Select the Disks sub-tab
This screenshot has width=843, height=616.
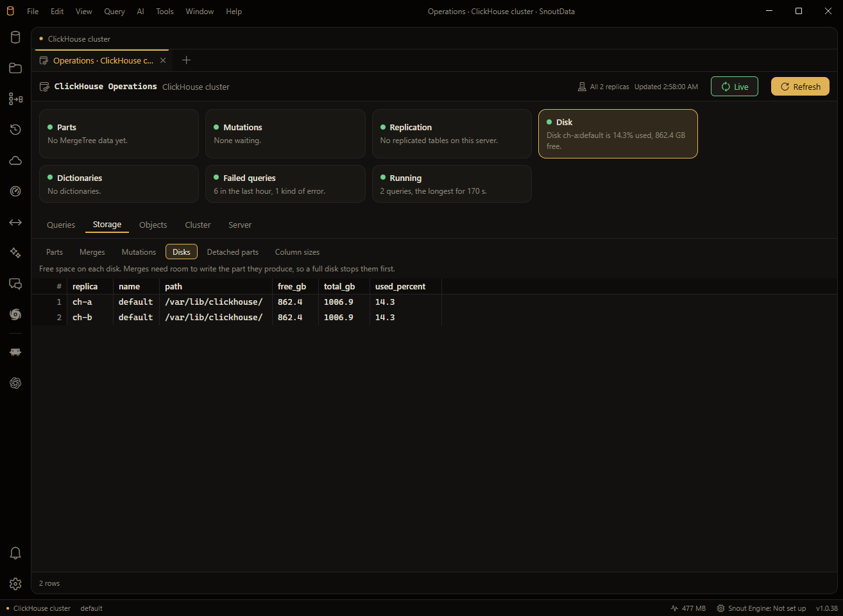point(182,252)
